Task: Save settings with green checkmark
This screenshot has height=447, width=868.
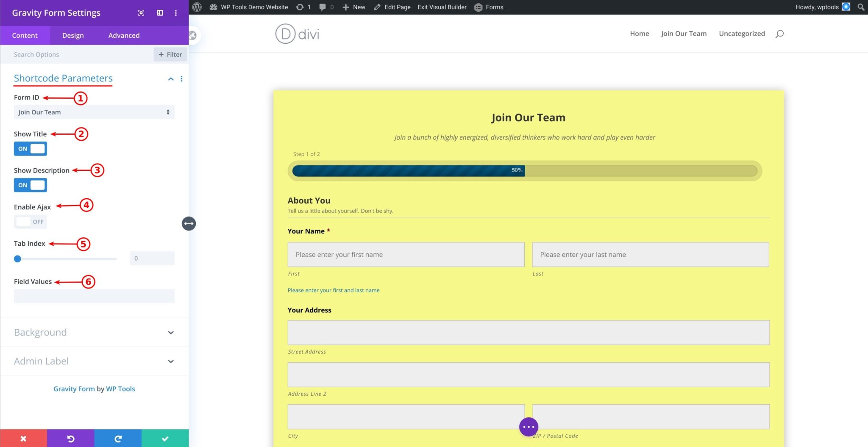Action: pos(165,439)
